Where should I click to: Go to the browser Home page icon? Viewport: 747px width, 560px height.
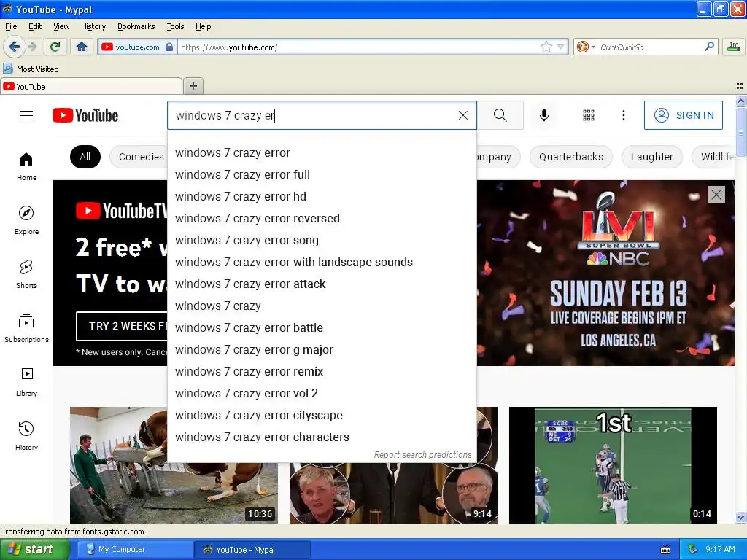click(x=82, y=47)
